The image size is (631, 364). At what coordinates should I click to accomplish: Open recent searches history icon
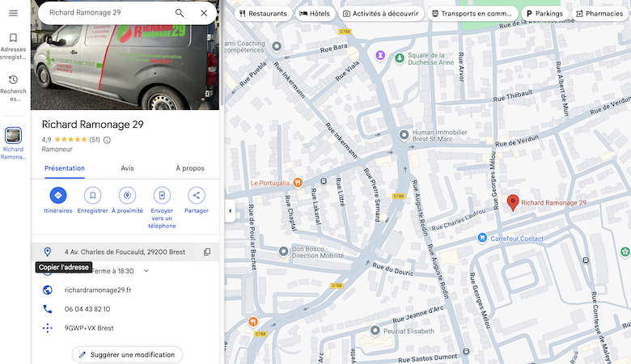tap(13, 79)
